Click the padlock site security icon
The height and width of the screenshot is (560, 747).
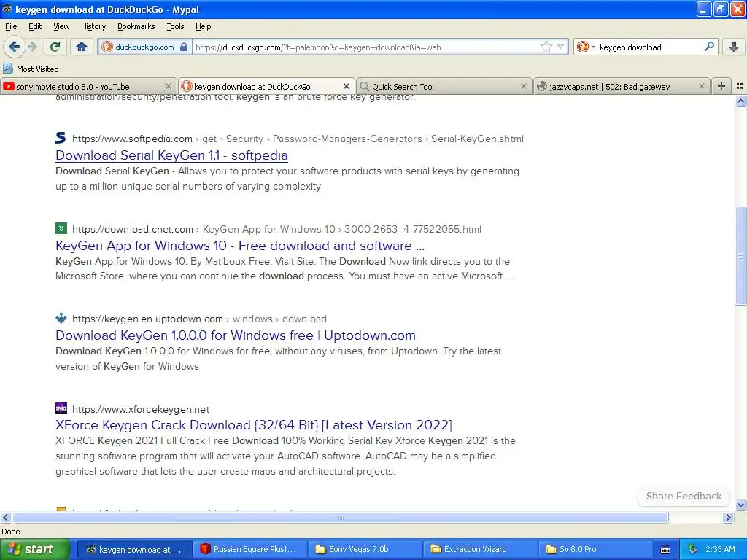coord(183,47)
